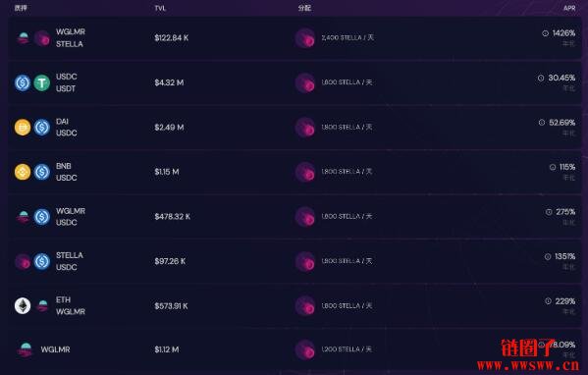Sort farms by TVL column header
This screenshot has width=588, height=375.
point(160,8)
